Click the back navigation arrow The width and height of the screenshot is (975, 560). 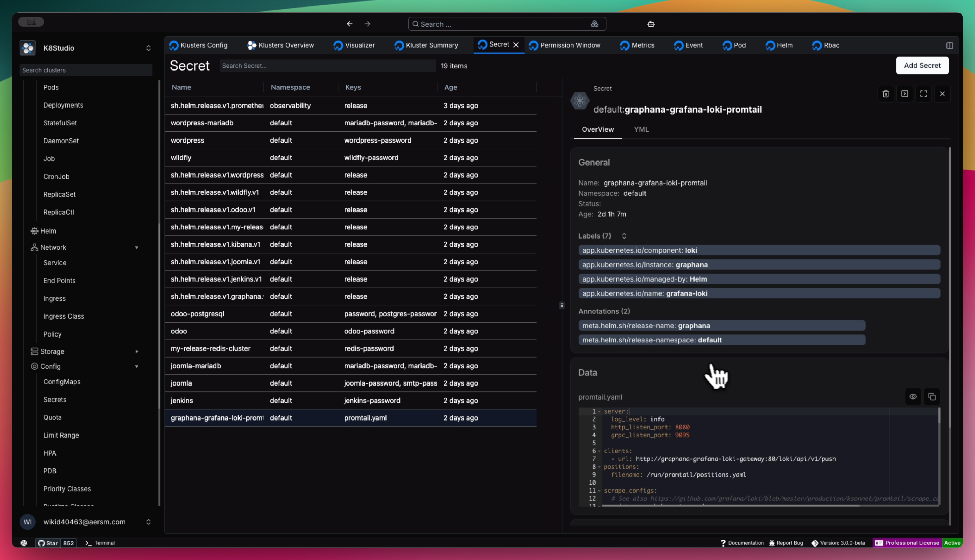[349, 24]
